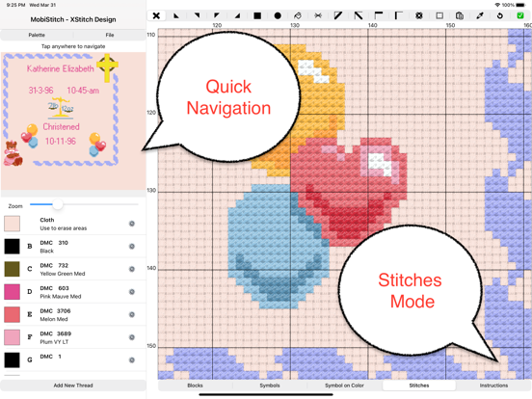532x399 pixels.
Task: Switch to Blocks view mode
Action: point(195,386)
